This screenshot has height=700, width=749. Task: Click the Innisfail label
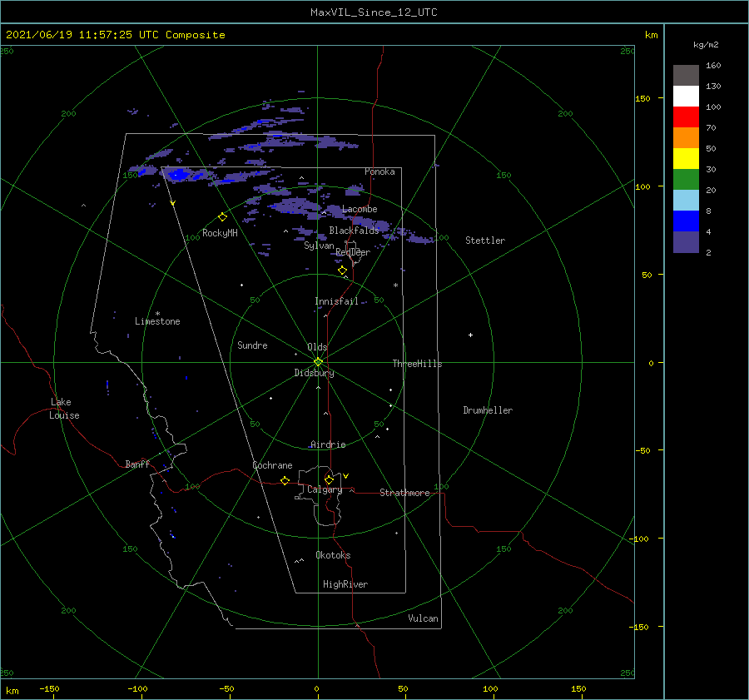[336, 301]
